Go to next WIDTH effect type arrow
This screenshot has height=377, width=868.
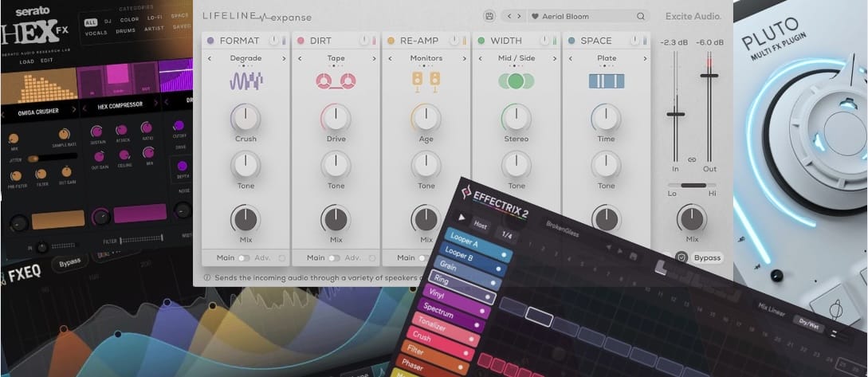coord(554,58)
